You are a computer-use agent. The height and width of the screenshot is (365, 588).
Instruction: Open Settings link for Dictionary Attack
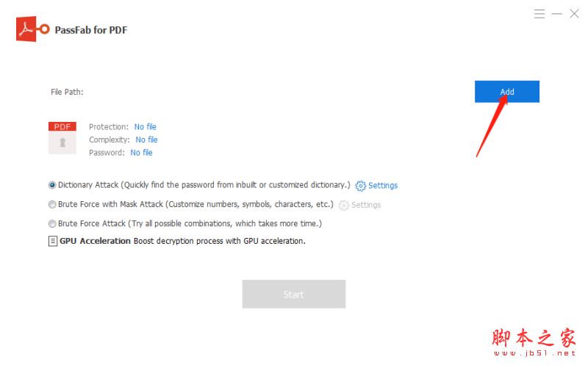coord(383,186)
